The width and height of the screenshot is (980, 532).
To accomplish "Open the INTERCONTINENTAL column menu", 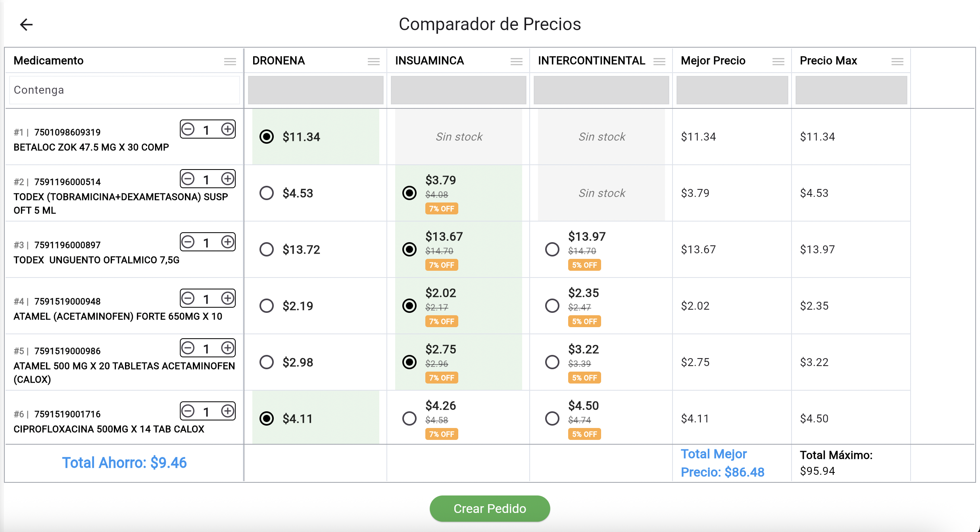I will tap(660, 62).
